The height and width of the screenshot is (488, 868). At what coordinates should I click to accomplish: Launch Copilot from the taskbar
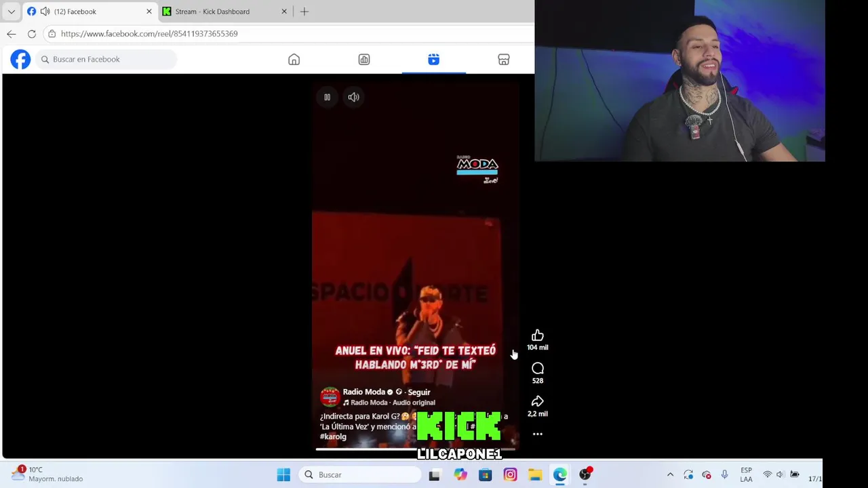tap(460, 475)
